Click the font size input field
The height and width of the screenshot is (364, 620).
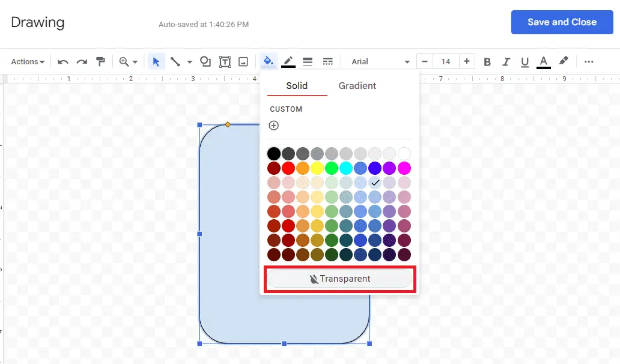coord(445,62)
